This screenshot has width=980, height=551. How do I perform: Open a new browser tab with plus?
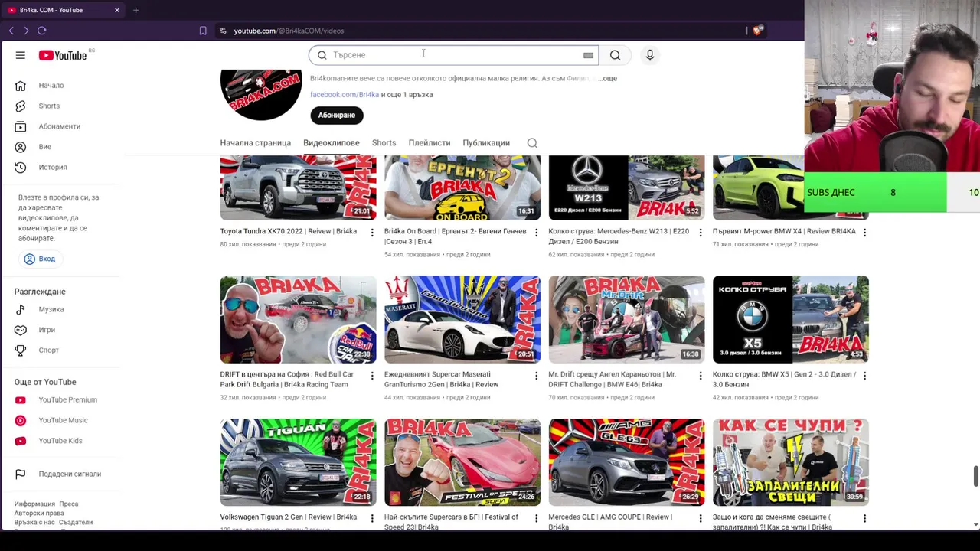[x=136, y=10]
